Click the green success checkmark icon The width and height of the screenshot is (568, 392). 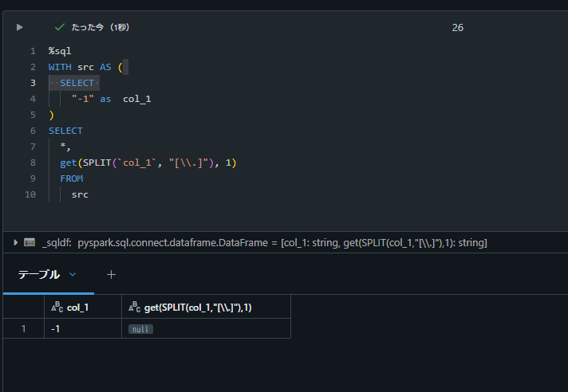[x=59, y=27]
